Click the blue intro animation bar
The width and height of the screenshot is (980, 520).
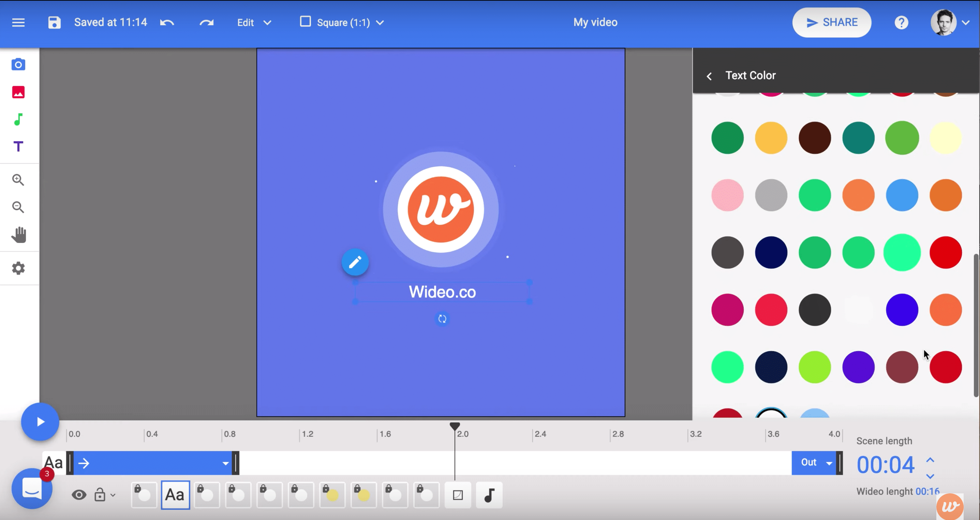(152, 463)
